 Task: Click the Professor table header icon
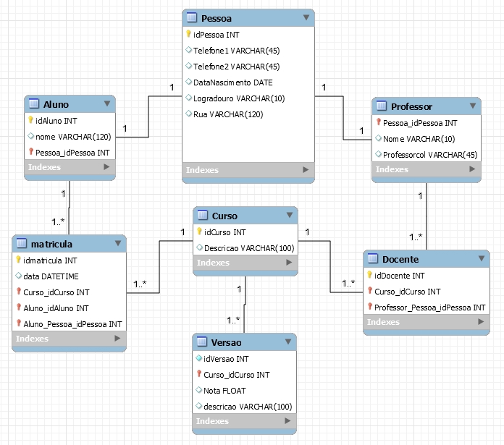(382, 106)
